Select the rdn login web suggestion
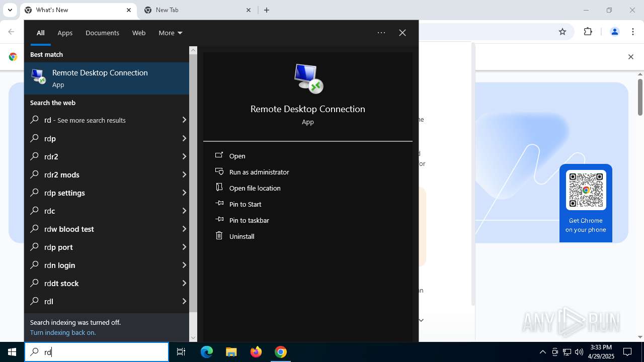The width and height of the screenshot is (644, 362). pyautogui.click(x=107, y=265)
